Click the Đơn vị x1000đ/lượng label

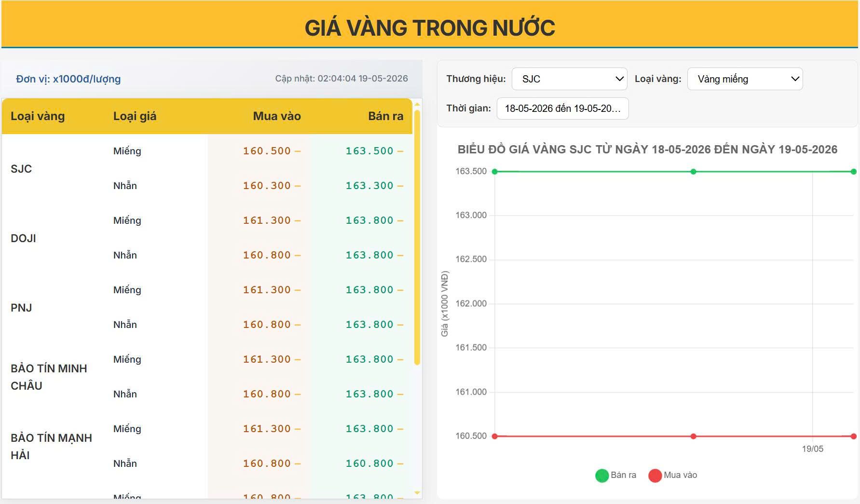point(68,79)
